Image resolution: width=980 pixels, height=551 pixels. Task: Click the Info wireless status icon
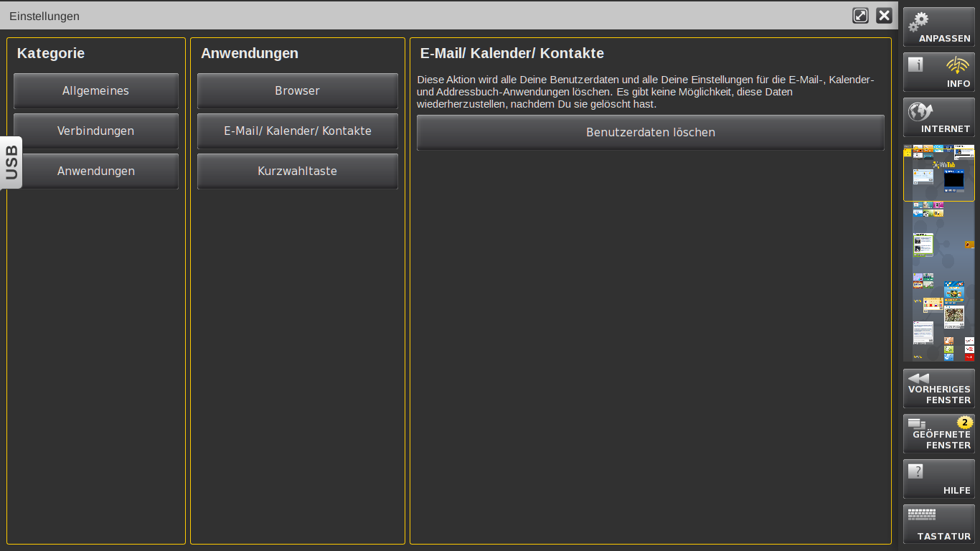click(957, 66)
